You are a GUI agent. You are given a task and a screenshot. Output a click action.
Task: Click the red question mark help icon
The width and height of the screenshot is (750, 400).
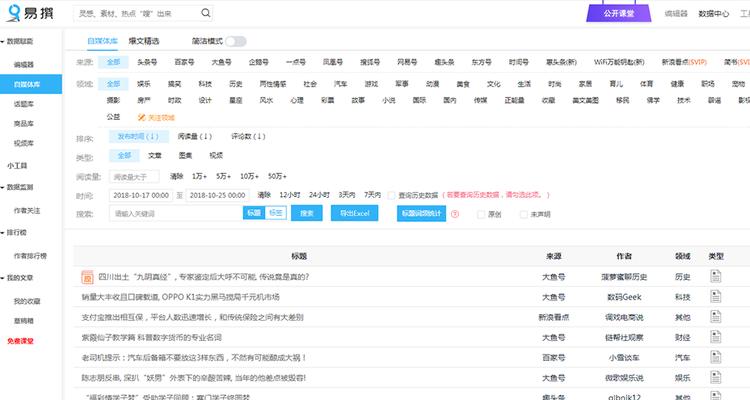pos(455,214)
